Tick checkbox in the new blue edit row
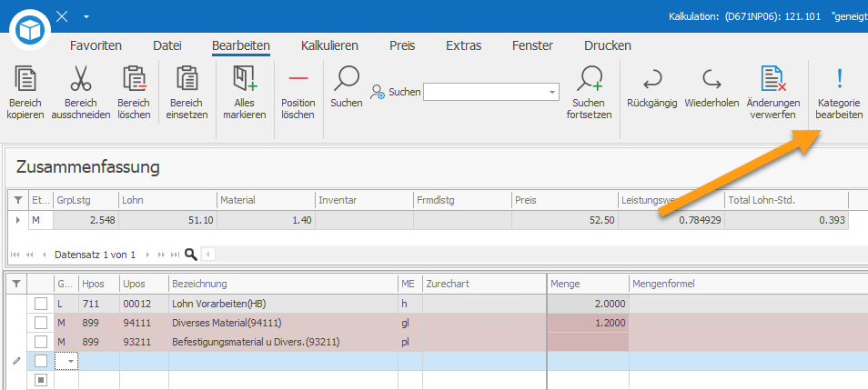 [x=40, y=361]
